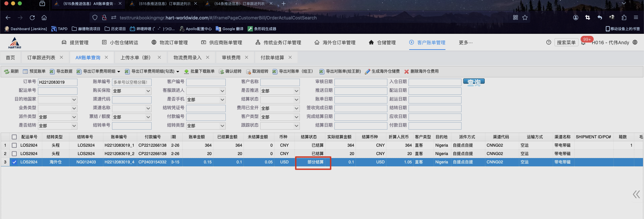
Task: Open the 导出订单费用明细(勾选) dropdown arrow
Action: click(178, 72)
